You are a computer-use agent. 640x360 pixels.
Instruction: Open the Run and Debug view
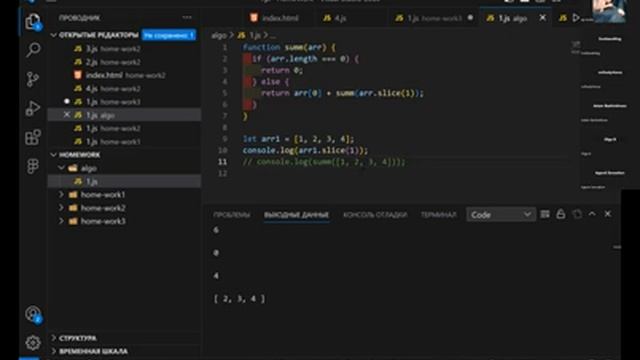click(x=33, y=108)
